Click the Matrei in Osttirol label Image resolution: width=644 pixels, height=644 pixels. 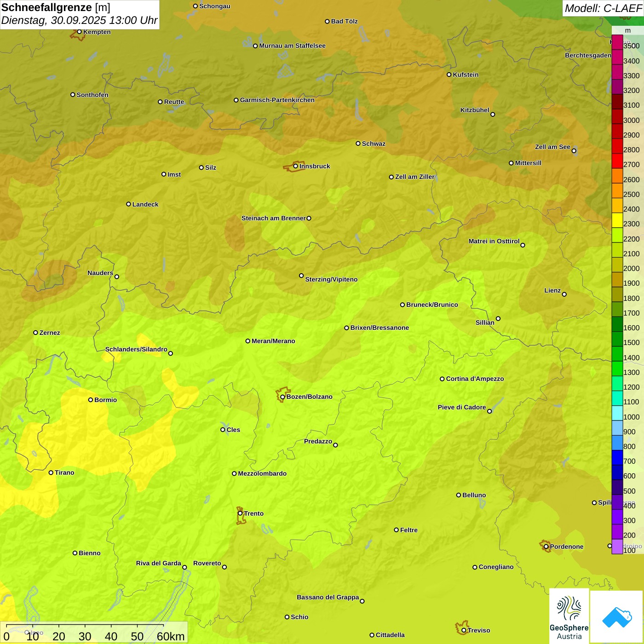494,241
